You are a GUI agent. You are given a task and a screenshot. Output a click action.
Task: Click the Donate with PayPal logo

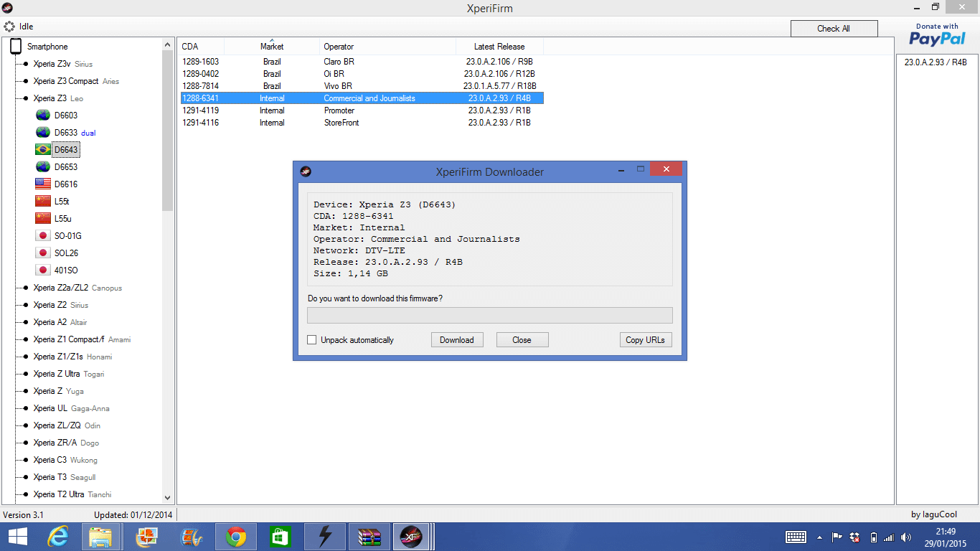click(x=937, y=35)
